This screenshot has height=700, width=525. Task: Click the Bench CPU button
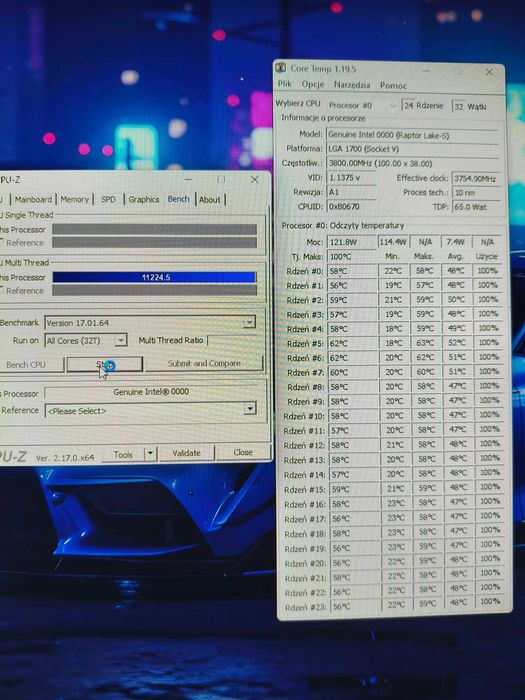click(x=29, y=364)
